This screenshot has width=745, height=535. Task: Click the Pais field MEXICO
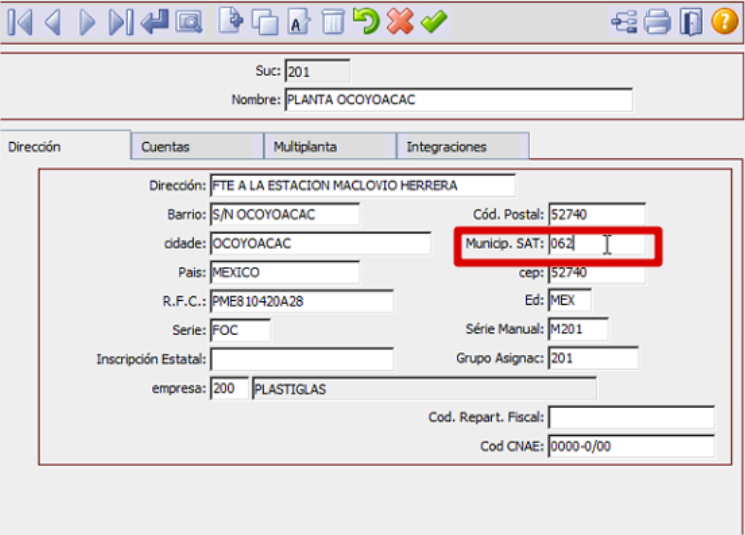pos(285,272)
